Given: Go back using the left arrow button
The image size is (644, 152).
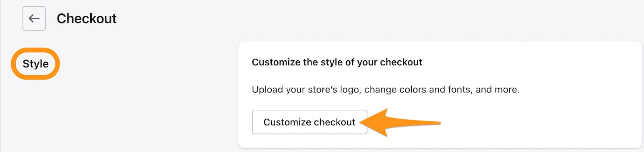Looking at the screenshot, I should (x=34, y=18).
